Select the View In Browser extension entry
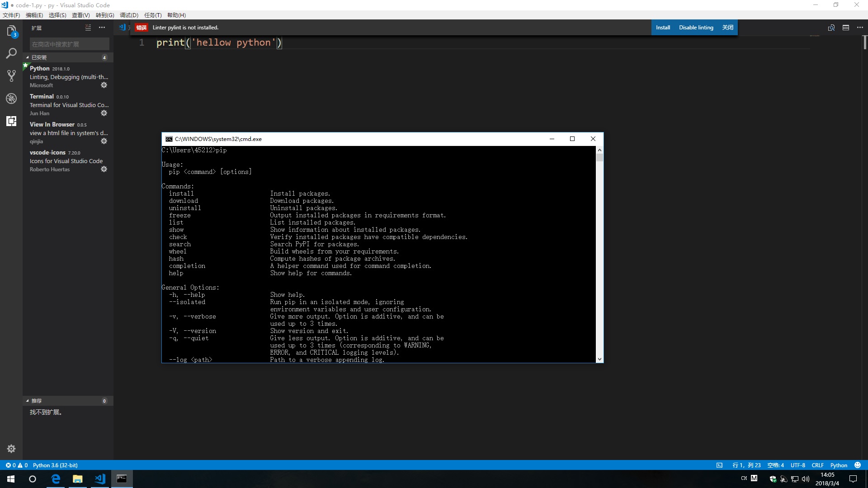Image resolution: width=868 pixels, height=488 pixels. tap(68, 132)
